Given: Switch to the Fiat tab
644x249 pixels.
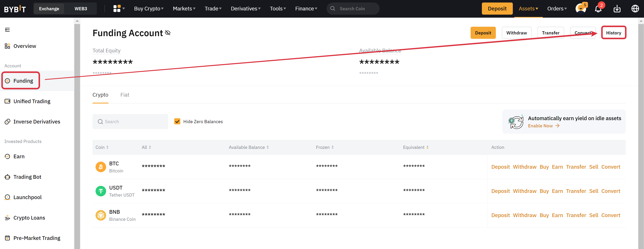Looking at the screenshot, I should [x=125, y=95].
